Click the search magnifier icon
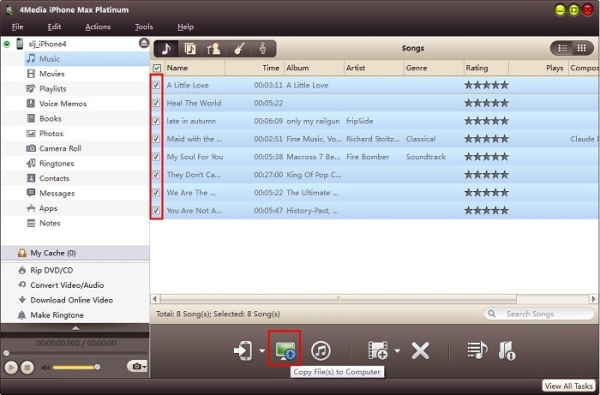 pos(492,314)
